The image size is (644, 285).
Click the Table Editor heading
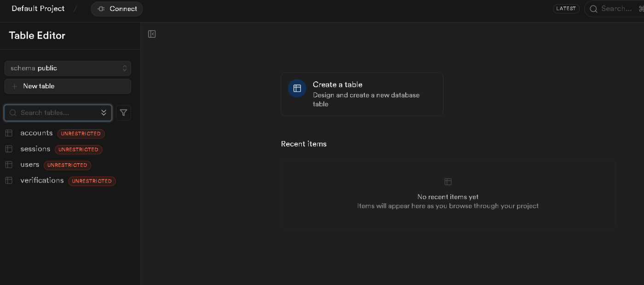pos(37,36)
